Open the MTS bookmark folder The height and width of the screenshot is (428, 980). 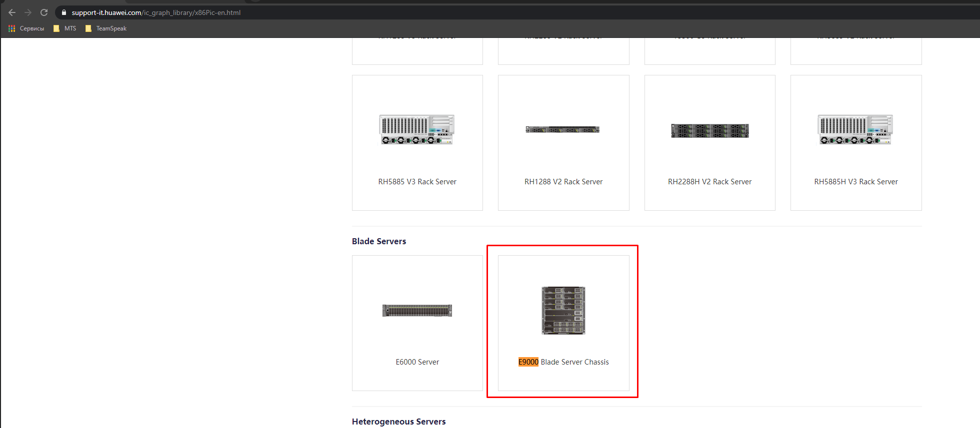coord(65,28)
